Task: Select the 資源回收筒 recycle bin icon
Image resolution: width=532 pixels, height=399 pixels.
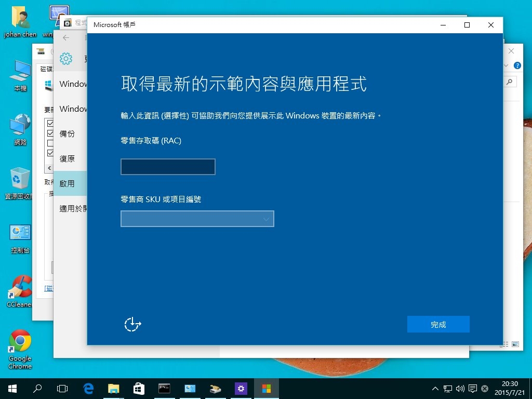Action: click(19, 183)
